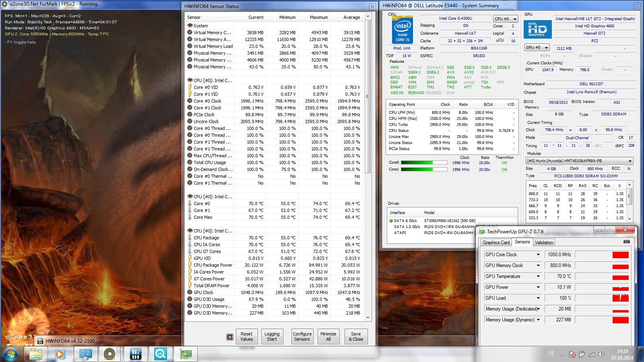Select the Sensors tab in GPU-Z
The image size is (644, 362).
click(x=522, y=242)
